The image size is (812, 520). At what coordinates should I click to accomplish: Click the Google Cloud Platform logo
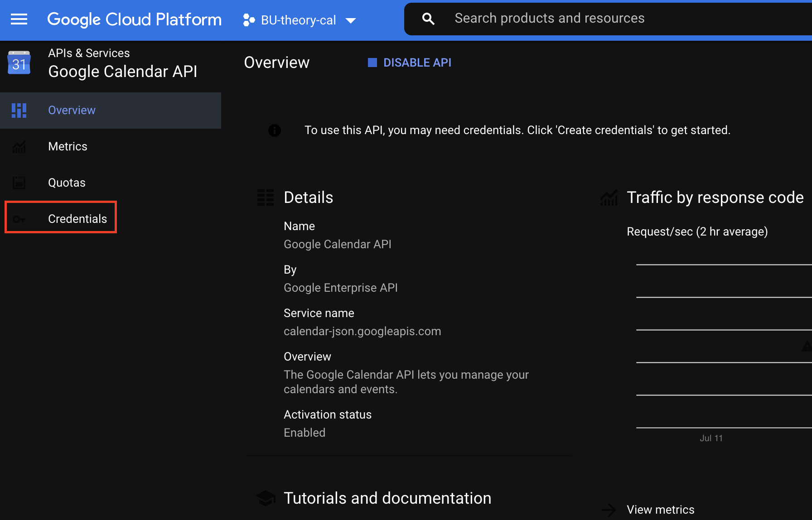coord(135,19)
